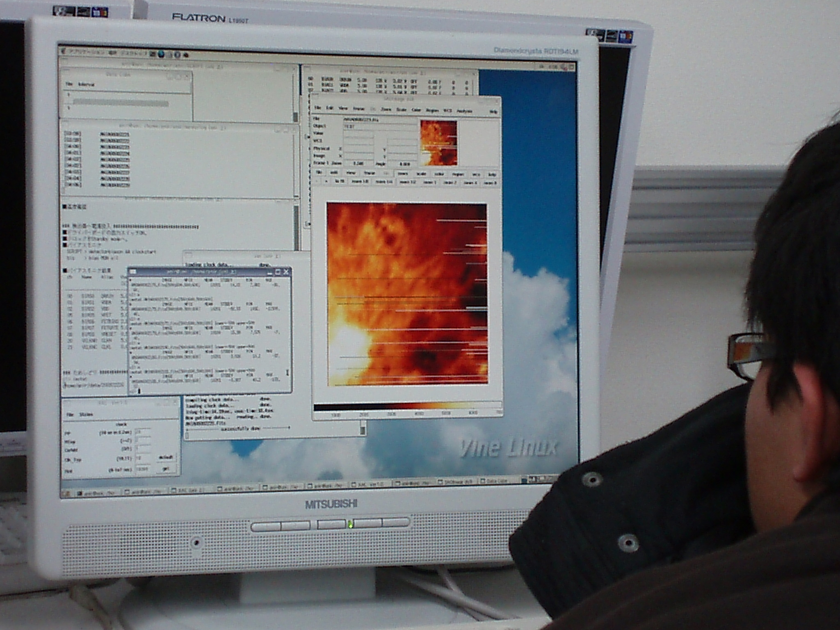
Task: Switch to SAOImage ds9 taskbar entry
Action: 457,482
